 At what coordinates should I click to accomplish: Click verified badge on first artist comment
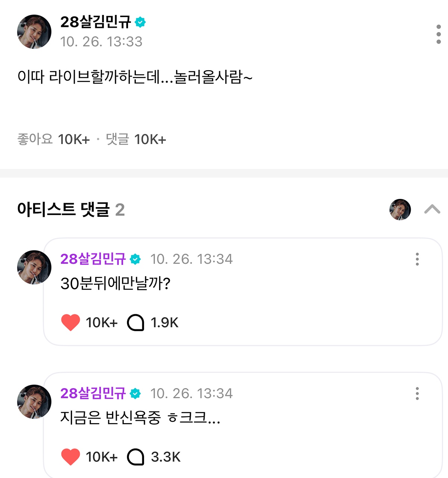[135, 259]
